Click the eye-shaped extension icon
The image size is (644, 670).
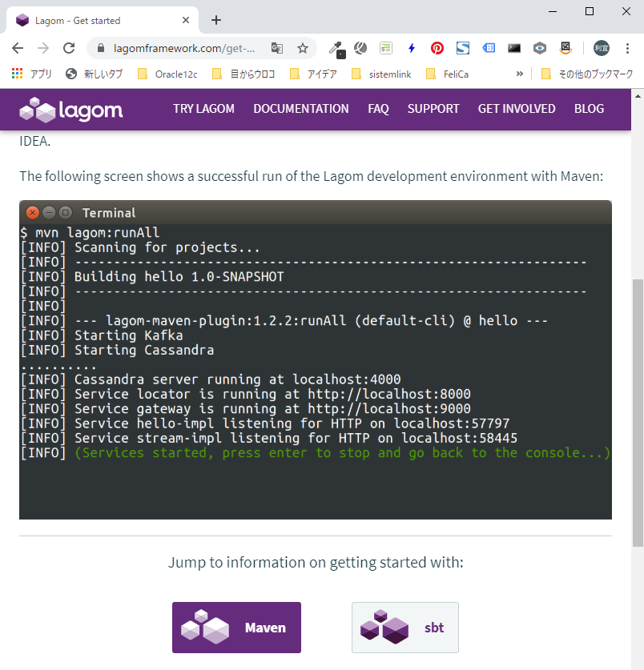coord(538,48)
